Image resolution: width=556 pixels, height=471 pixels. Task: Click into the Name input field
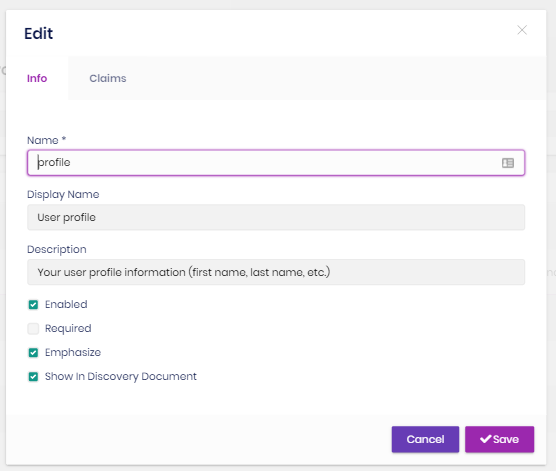pos(276,163)
